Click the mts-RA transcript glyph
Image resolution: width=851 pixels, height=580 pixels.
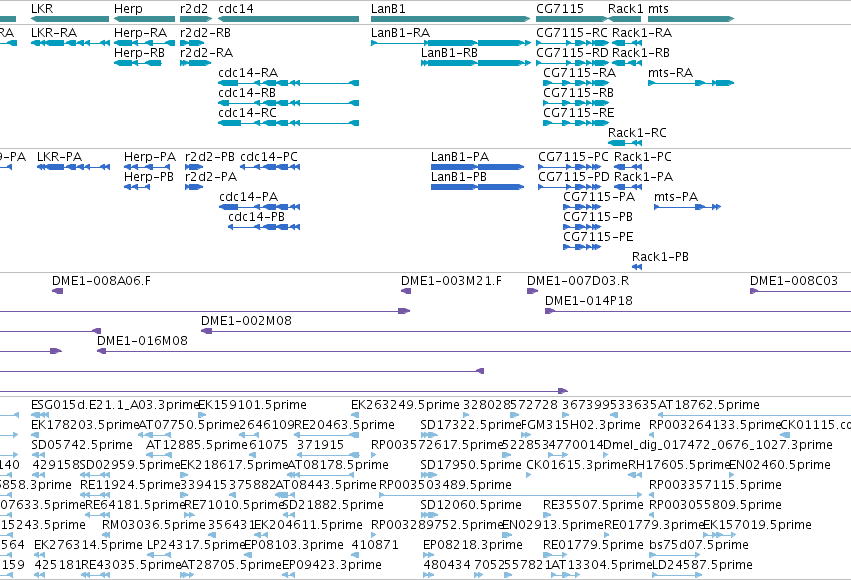pyautogui.click(x=691, y=83)
